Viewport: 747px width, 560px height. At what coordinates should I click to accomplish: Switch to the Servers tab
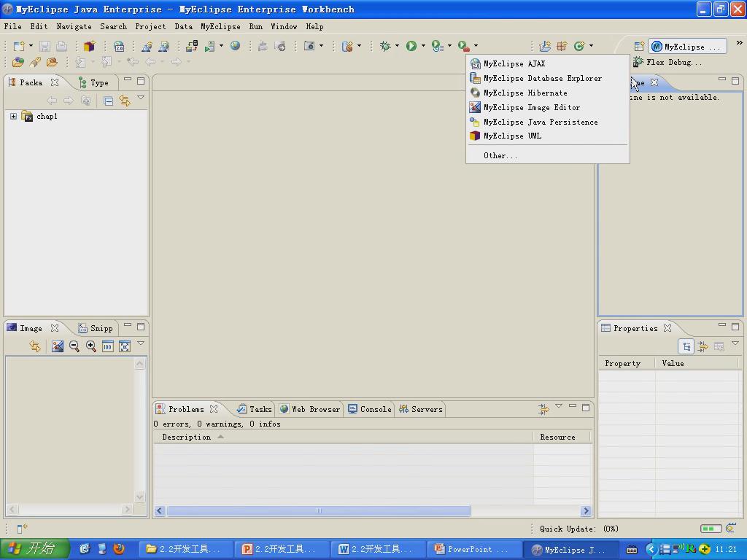[x=421, y=409]
